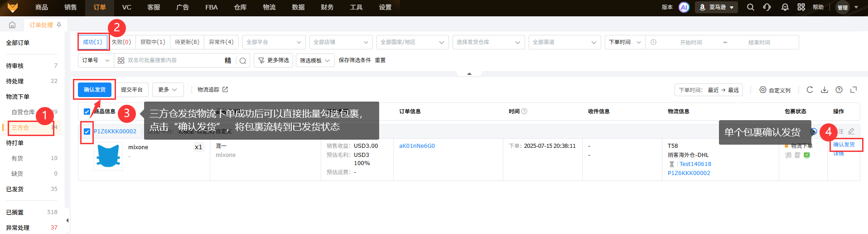This screenshot has width=868, height=234.
Task: Click the search magnifier next to 精
Action: coord(243,61)
